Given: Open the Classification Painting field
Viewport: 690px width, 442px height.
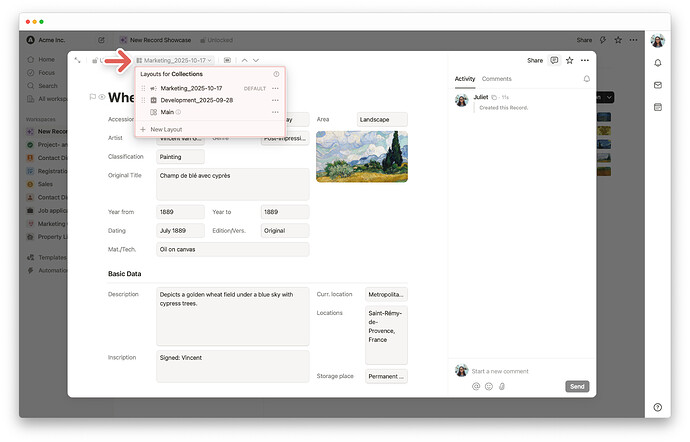Looking at the screenshot, I should [180, 157].
